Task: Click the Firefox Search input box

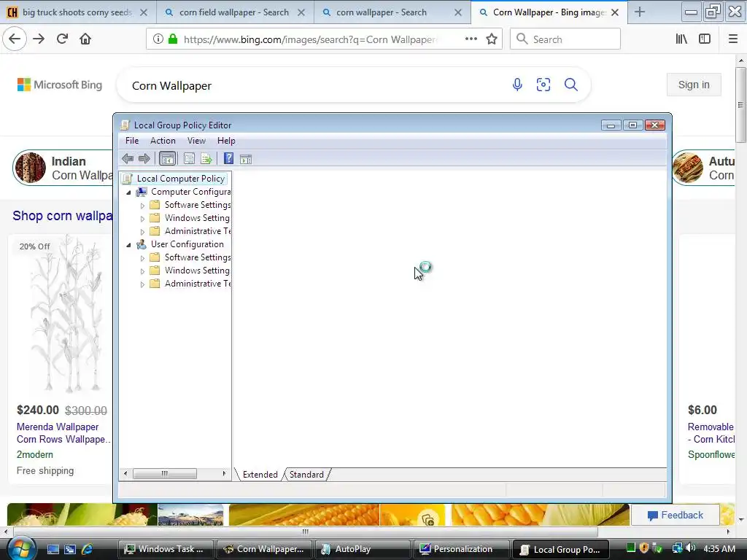Action: point(565,39)
